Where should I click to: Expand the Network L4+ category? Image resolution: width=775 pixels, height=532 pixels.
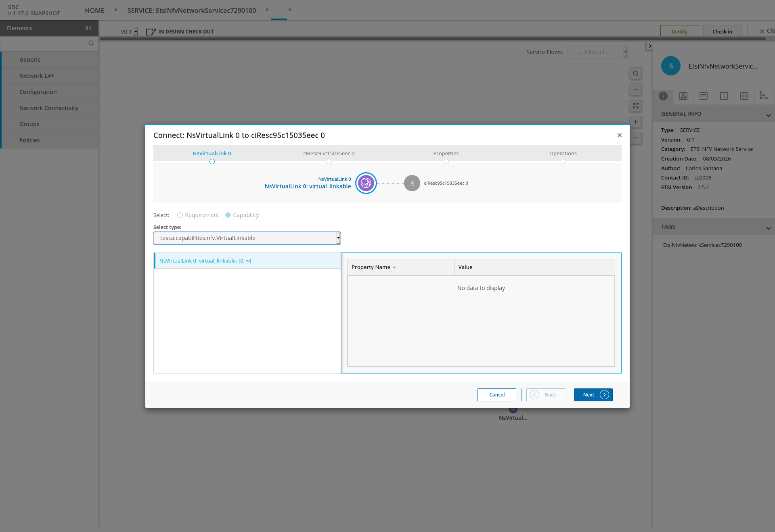tap(50, 76)
